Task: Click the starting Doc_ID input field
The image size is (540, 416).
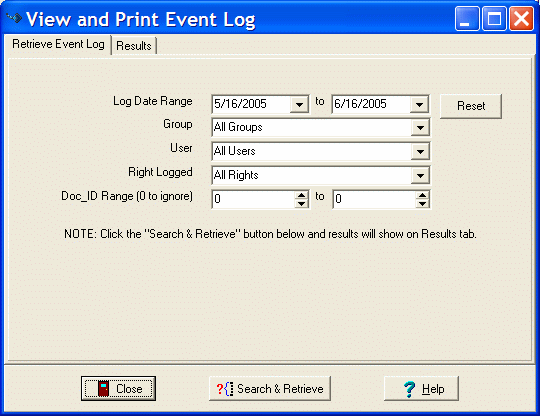Action: pos(253,199)
